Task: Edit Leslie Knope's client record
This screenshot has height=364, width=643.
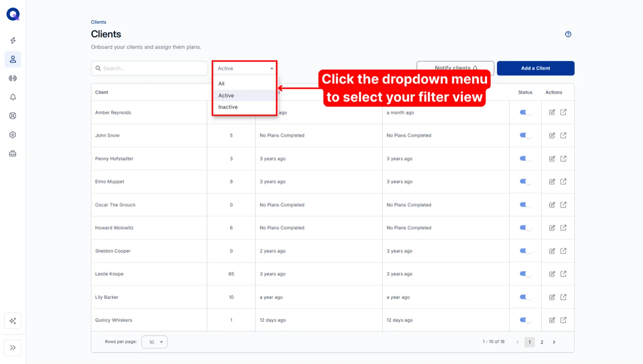Action: [x=552, y=274]
